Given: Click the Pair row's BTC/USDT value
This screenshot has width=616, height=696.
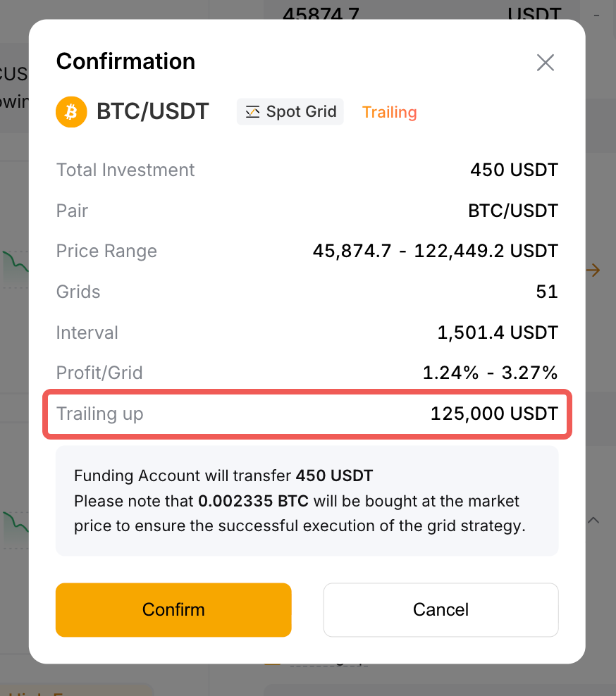Looking at the screenshot, I should tap(512, 211).
